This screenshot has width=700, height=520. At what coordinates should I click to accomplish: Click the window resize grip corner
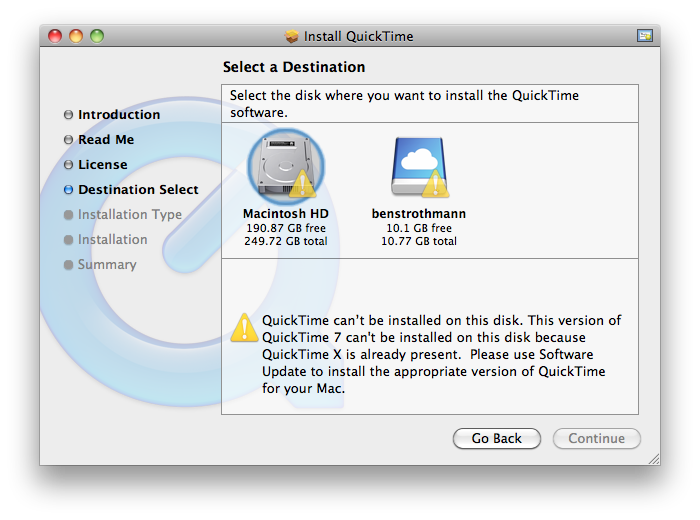654,459
